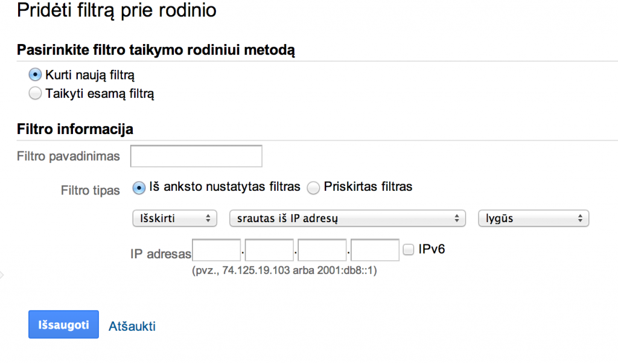This screenshot has width=618, height=364.
Task: Open the Išskirti dropdown
Action: pyautogui.click(x=174, y=219)
